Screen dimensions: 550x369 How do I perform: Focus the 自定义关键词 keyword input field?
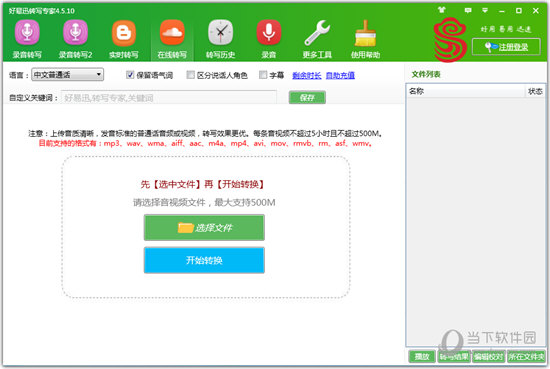169,98
